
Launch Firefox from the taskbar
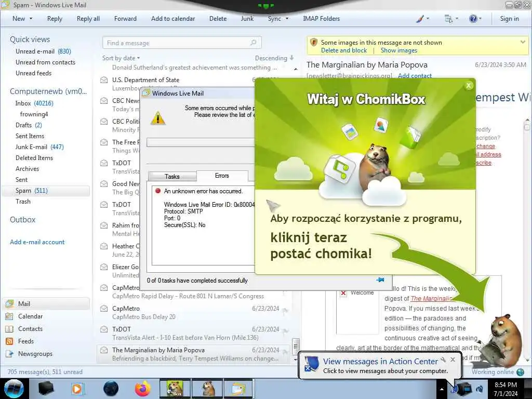click(142, 389)
